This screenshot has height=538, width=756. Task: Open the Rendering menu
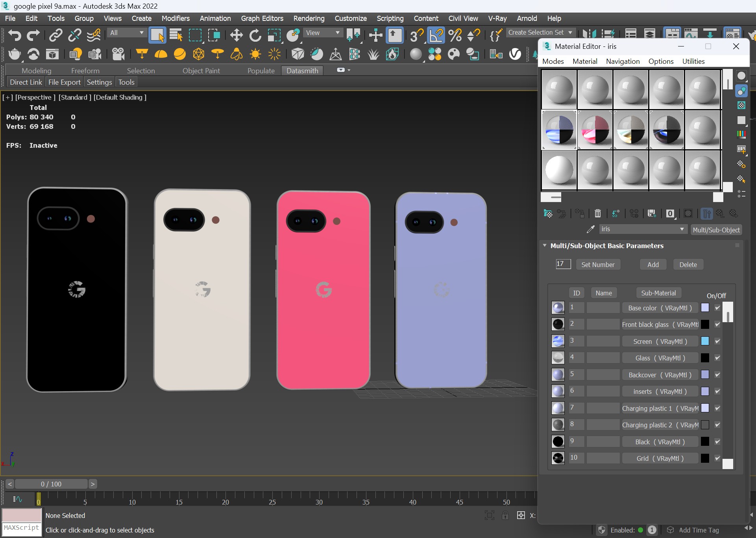coord(309,19)
